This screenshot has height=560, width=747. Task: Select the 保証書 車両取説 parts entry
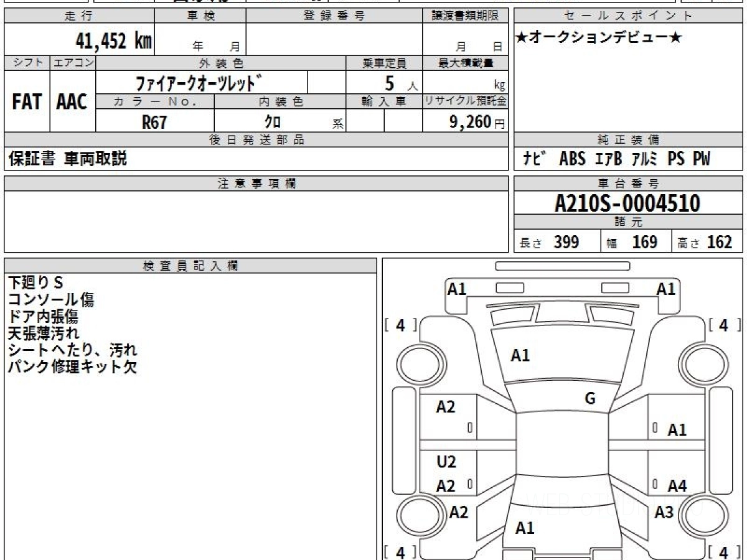[67, 159]
